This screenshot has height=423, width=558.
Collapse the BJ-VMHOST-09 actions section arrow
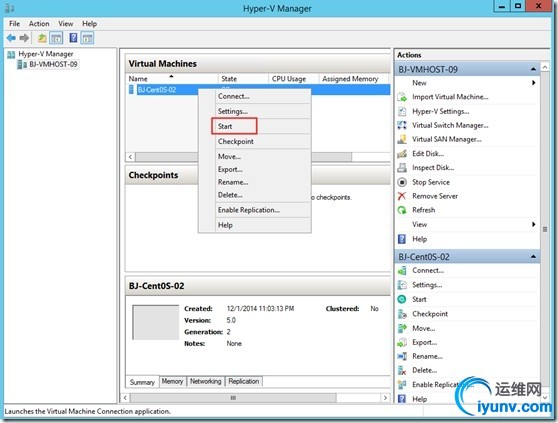[533, 69]
